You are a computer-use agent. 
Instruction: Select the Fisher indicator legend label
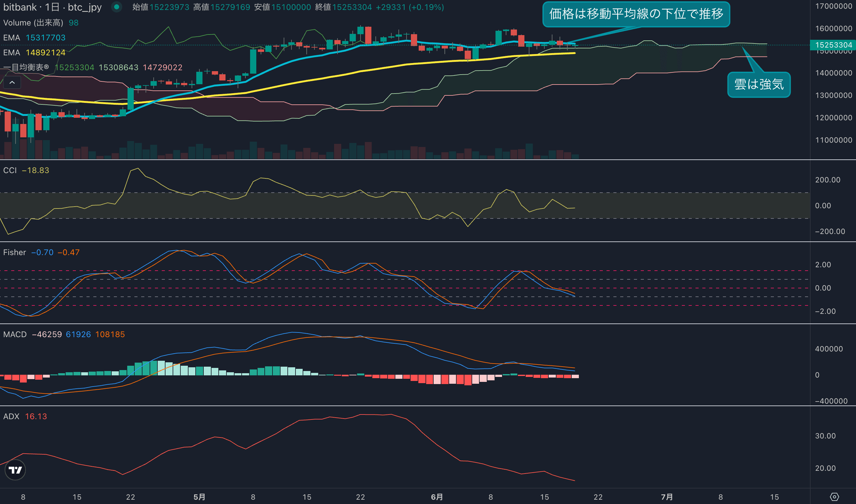pyautogui.click(x=15, y=252)
